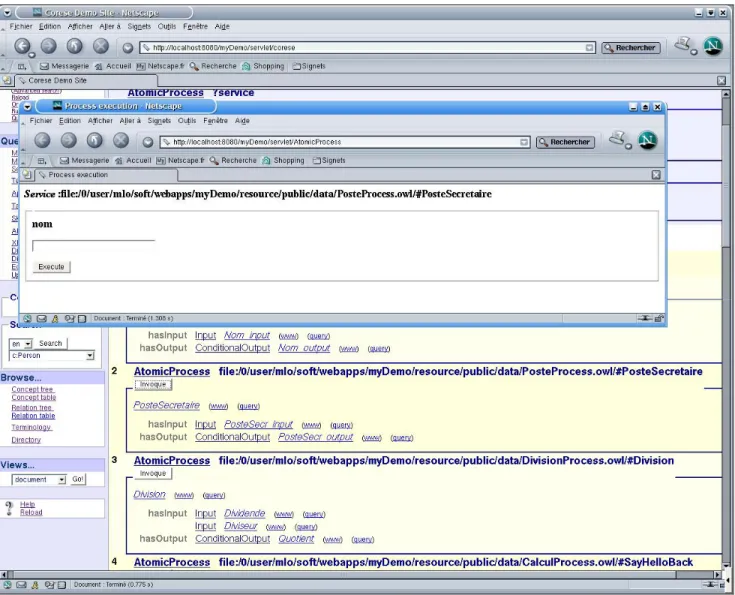
Task: Click vertical scrollbar of Corese Demo Site page
Action: pyautogui.click(x=726, y=330)
